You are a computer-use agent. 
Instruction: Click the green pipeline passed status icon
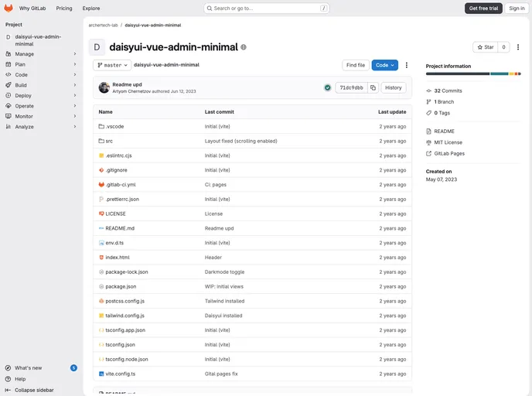[x=327, y=87]
